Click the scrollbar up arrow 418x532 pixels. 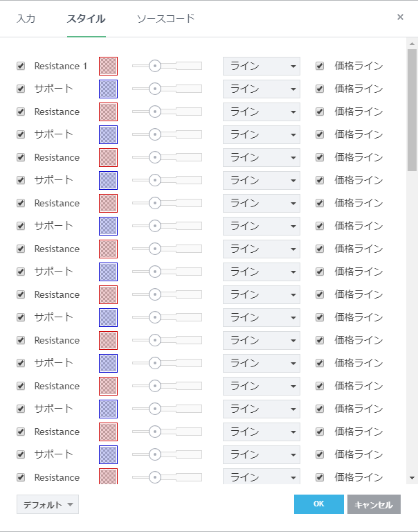(412, 44)
